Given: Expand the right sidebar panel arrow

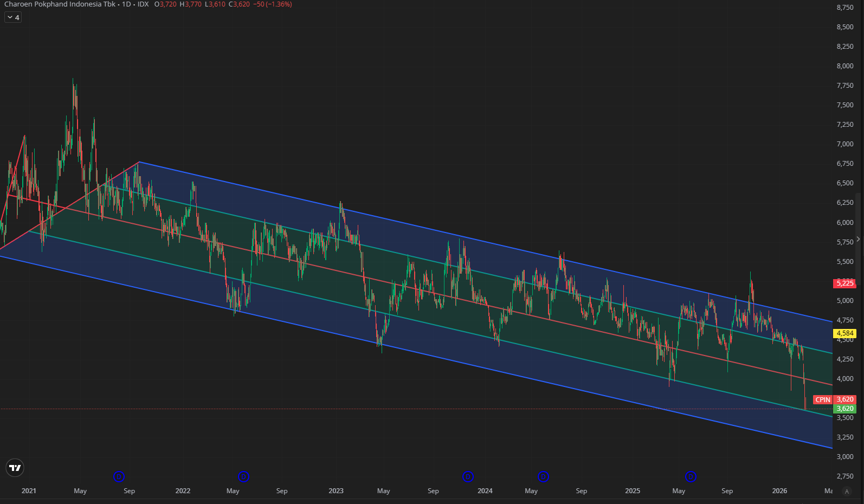Looking at the screenshot, I should pyautogui.click(x=858, y=239).
